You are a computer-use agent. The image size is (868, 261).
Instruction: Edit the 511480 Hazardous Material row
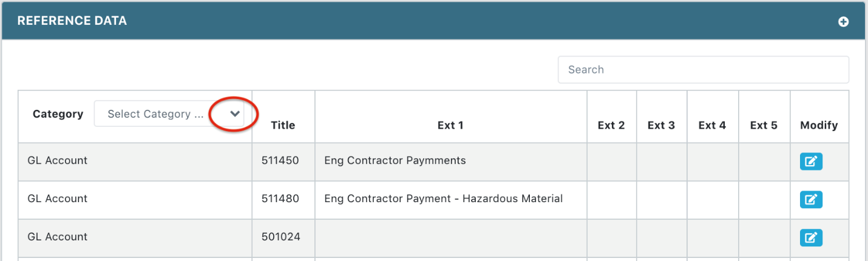[811, 200]
